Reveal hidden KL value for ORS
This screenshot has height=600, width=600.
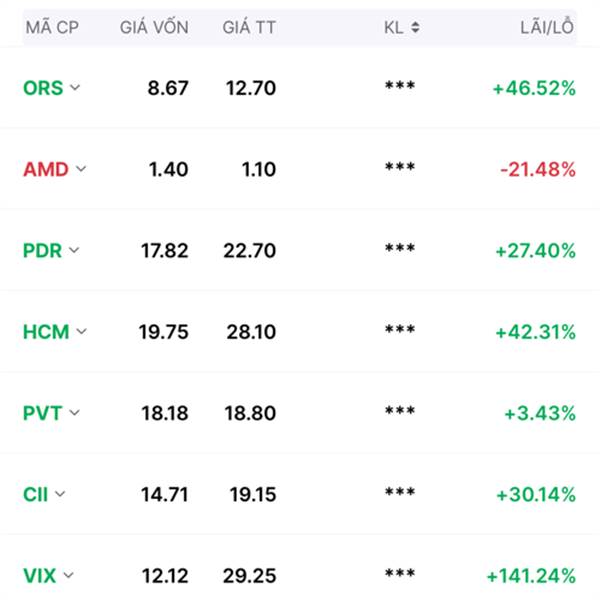(x=400, y=85)
